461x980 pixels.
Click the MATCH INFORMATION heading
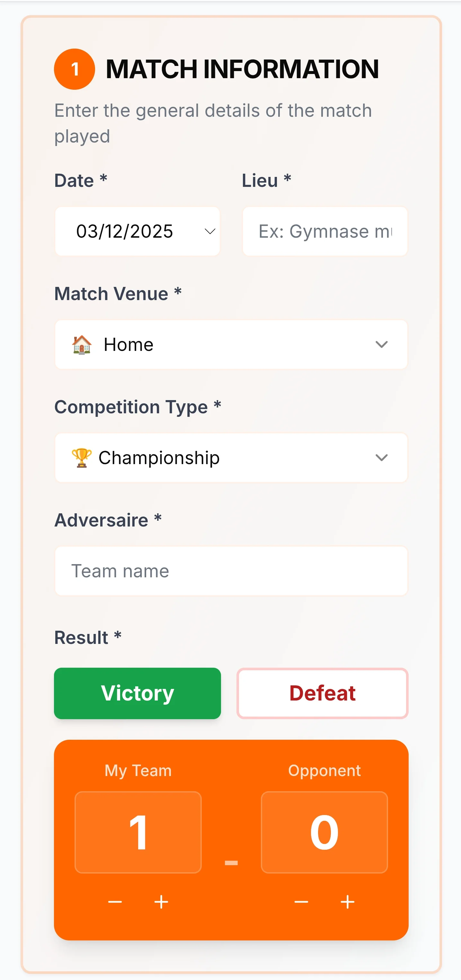242,69
